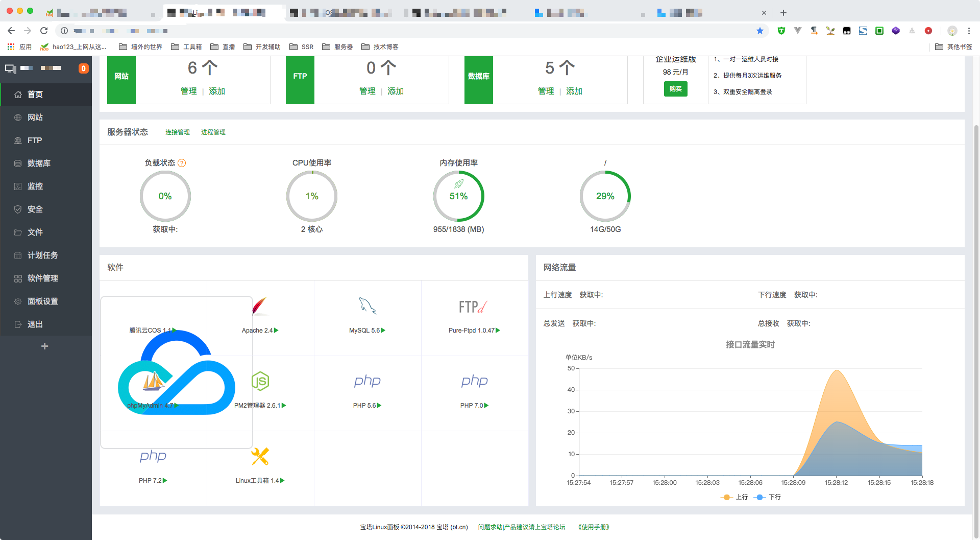
Task: Click the green 购买 button
Action: pyautogui.click(x=675, y=89)
